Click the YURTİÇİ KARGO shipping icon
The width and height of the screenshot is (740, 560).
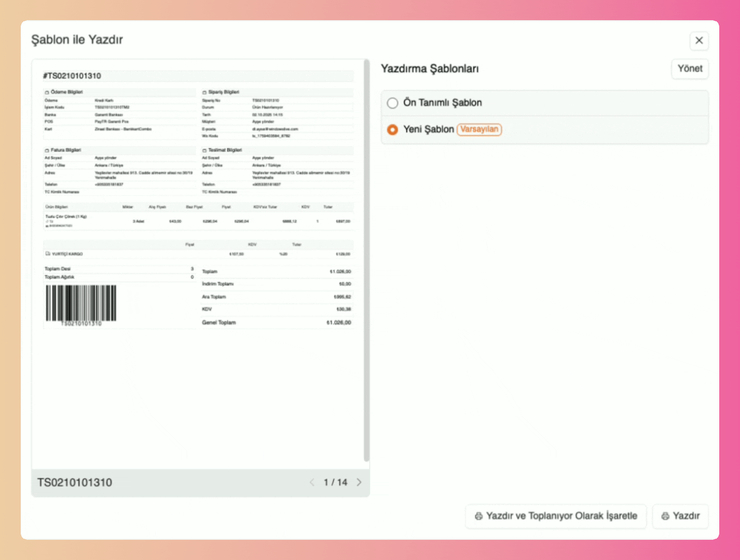(x=47, y=254)
